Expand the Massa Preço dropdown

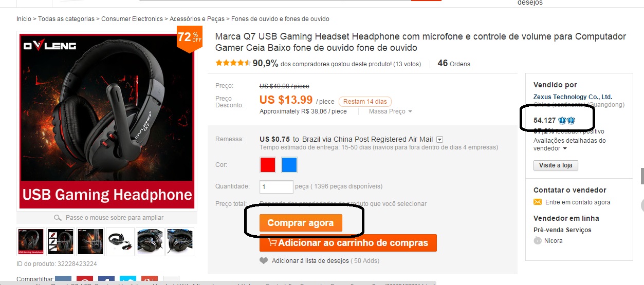click(x=391, y=111)
